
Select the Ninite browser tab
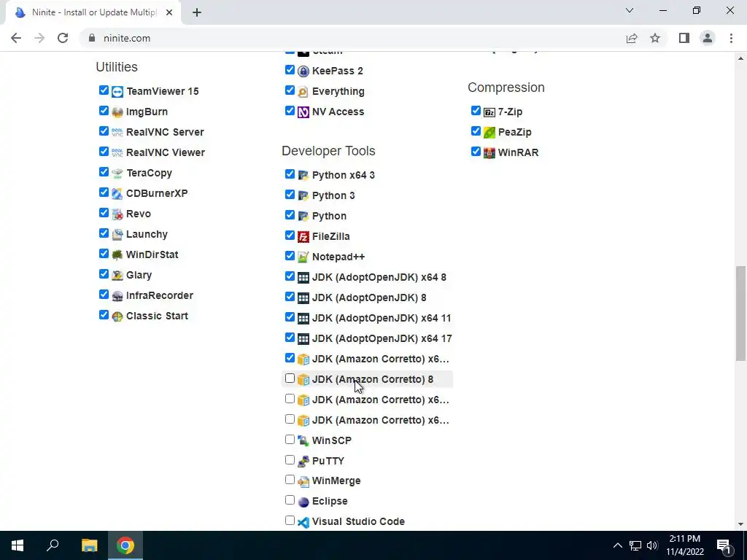pos(93,12)
